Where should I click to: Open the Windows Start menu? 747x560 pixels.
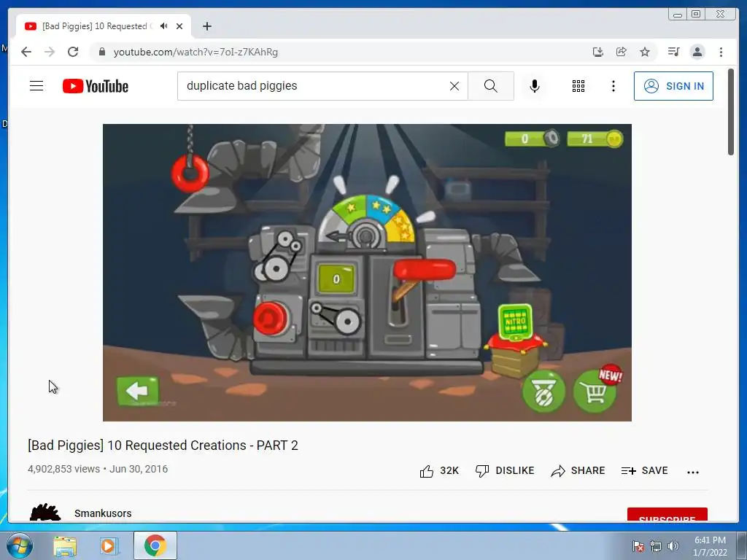(x=20, y=545)
